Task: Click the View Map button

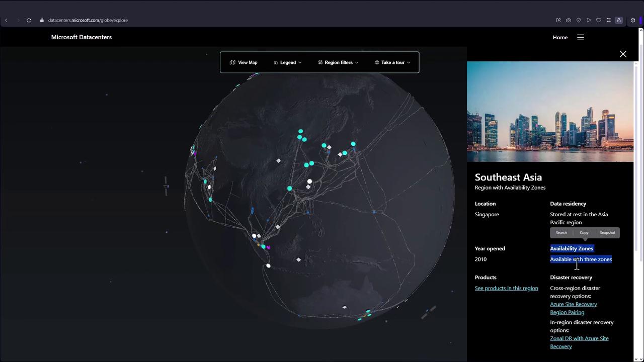Action: click(x=244, y=62)
